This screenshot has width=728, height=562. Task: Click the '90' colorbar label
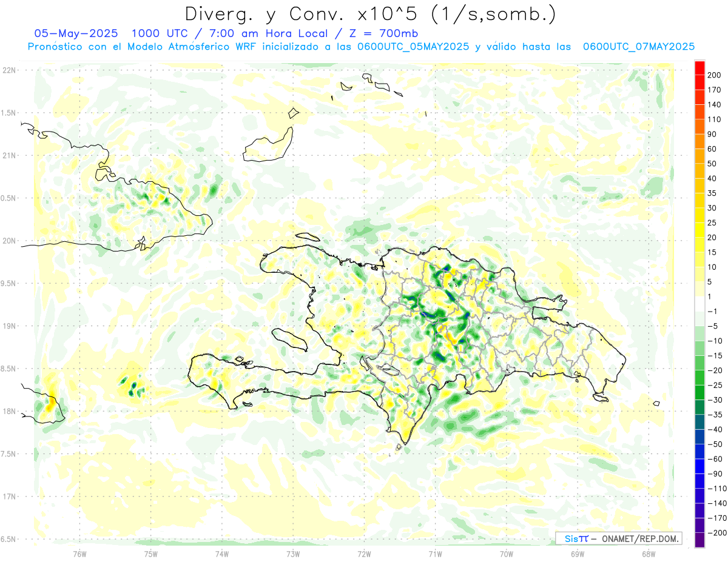click(x=712, y=134)
